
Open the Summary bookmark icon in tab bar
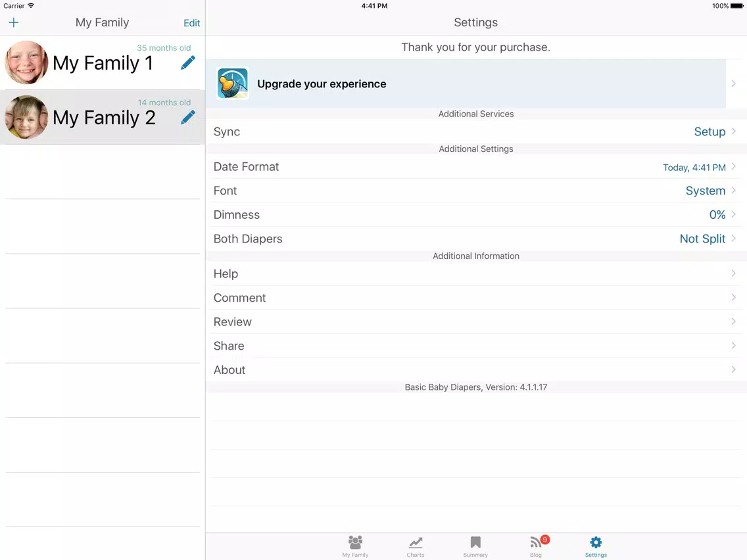point(475,542)
